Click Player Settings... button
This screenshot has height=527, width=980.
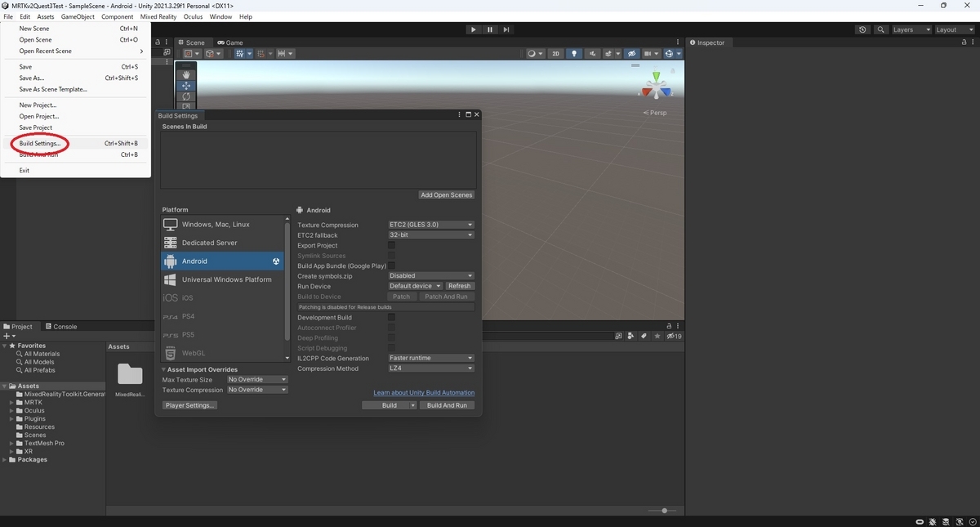[189, 405]
